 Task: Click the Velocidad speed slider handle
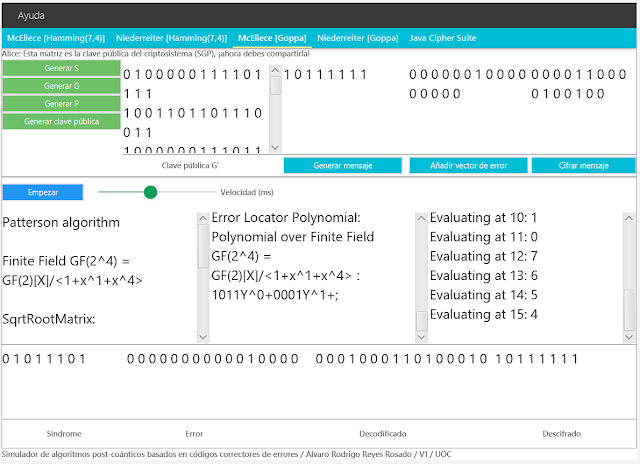(151, 191)
